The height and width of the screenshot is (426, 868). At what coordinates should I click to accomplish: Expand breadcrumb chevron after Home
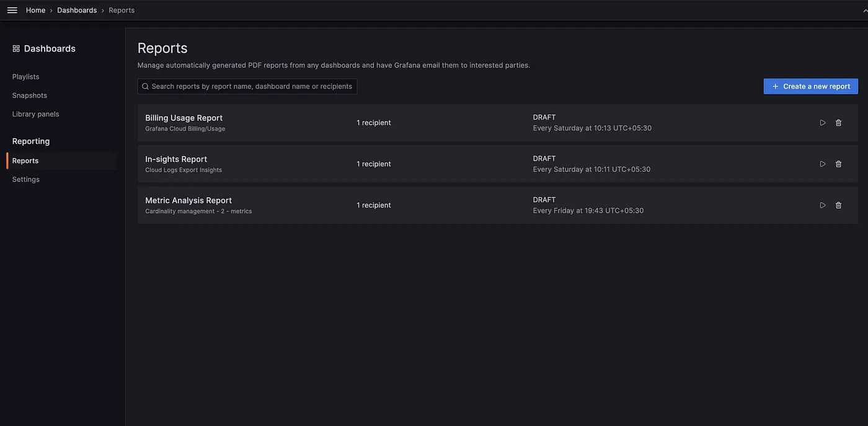click(50, 10)
